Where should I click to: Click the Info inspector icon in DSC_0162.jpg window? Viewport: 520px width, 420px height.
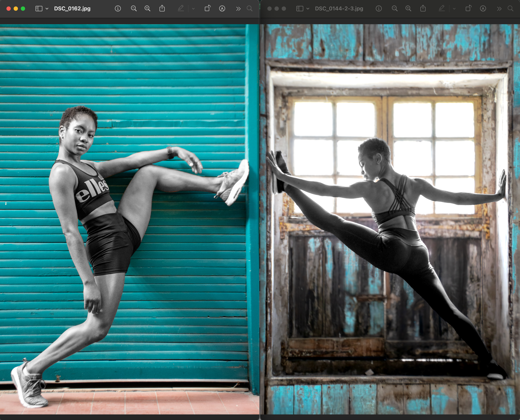118,9
